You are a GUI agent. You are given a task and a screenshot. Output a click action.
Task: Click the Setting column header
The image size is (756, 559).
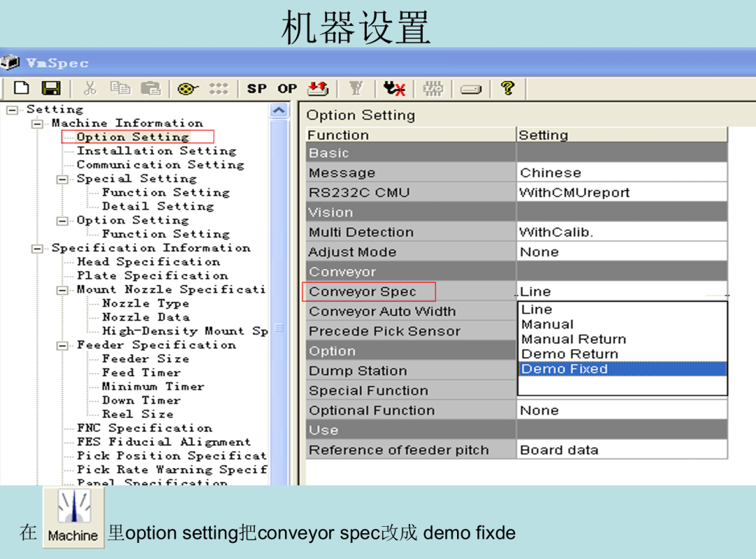coord(622,135)
